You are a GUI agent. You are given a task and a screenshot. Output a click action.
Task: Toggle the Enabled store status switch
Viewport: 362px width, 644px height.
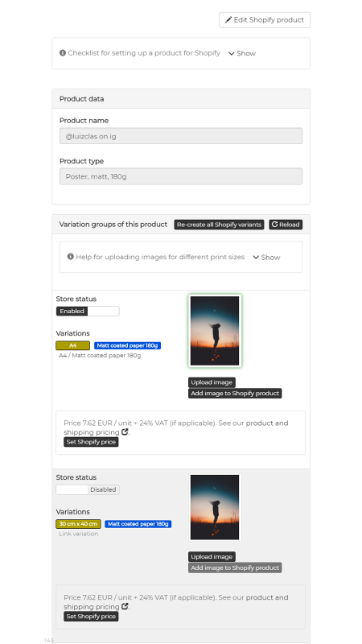88,312
